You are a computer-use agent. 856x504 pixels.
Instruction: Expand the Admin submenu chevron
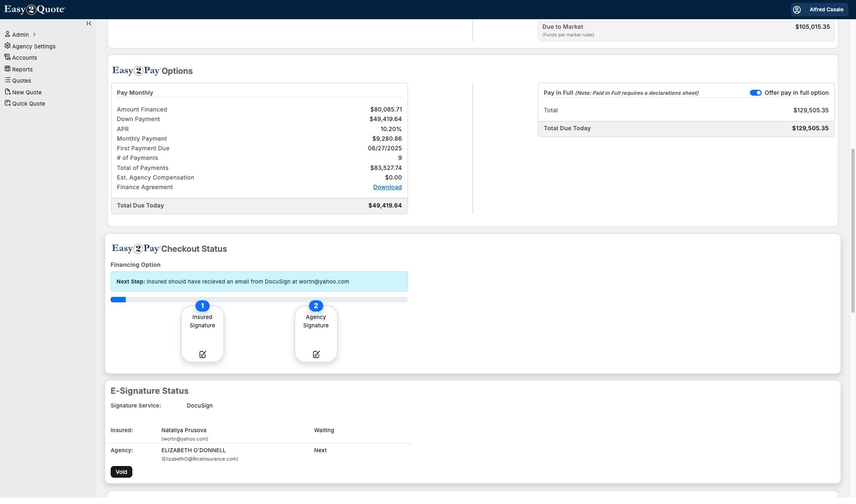34,34
